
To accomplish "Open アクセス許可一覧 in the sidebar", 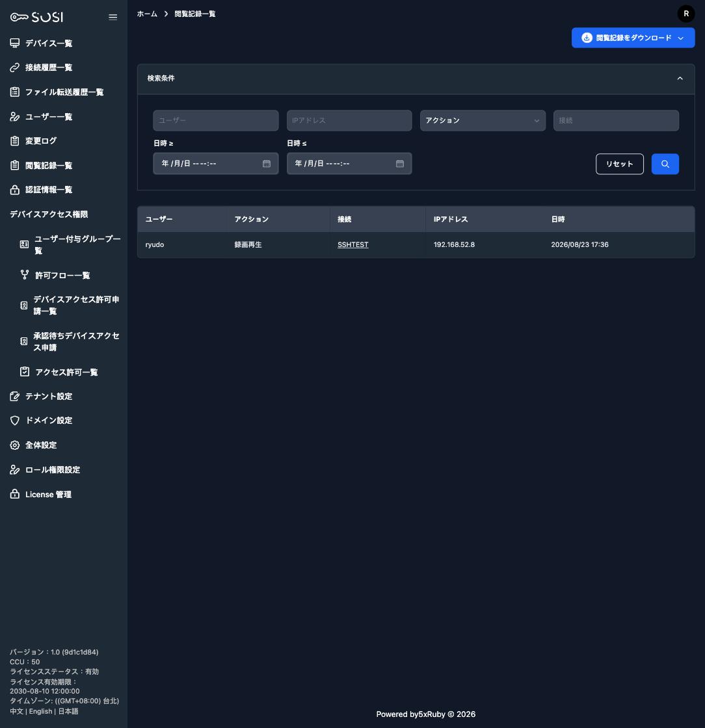I will [66, 372].
